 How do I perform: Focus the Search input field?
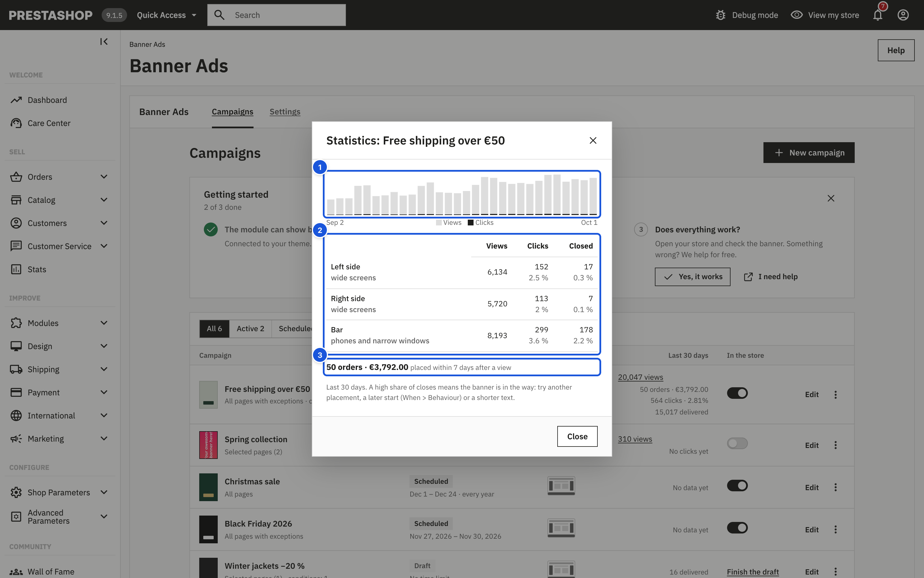click(276, 15)
